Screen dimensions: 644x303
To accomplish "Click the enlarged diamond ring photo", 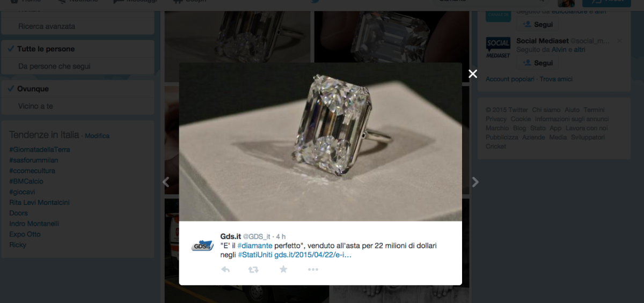I will (x=320, y=142).
